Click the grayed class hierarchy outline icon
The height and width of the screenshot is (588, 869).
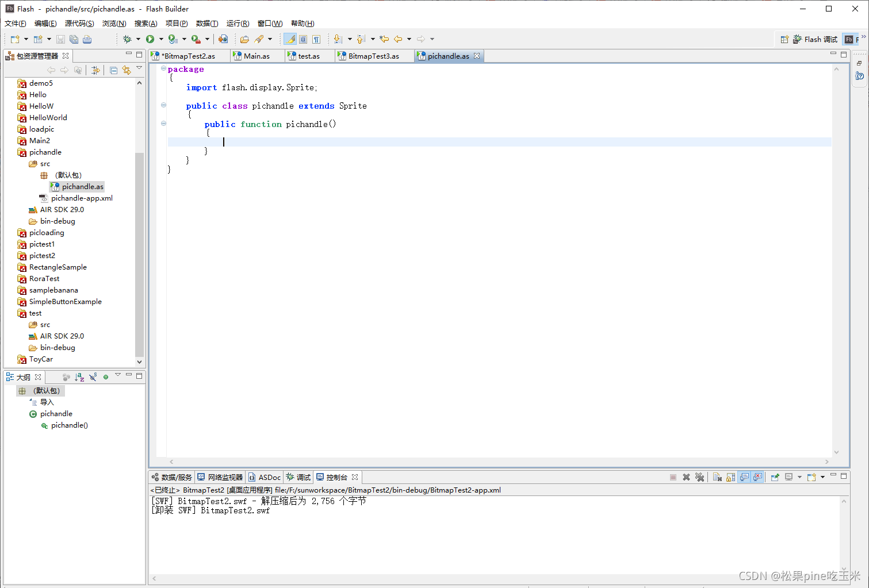click(66, 377)
